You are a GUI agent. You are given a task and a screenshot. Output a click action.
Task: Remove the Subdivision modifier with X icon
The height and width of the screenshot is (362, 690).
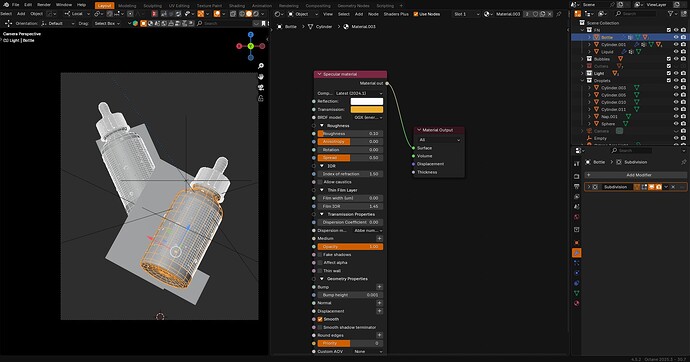tap(673, 187)
